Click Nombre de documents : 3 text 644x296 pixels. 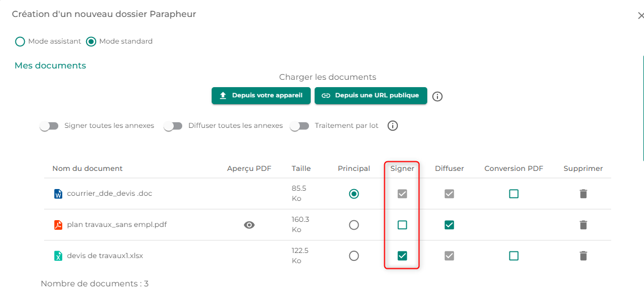pos(95,284)
